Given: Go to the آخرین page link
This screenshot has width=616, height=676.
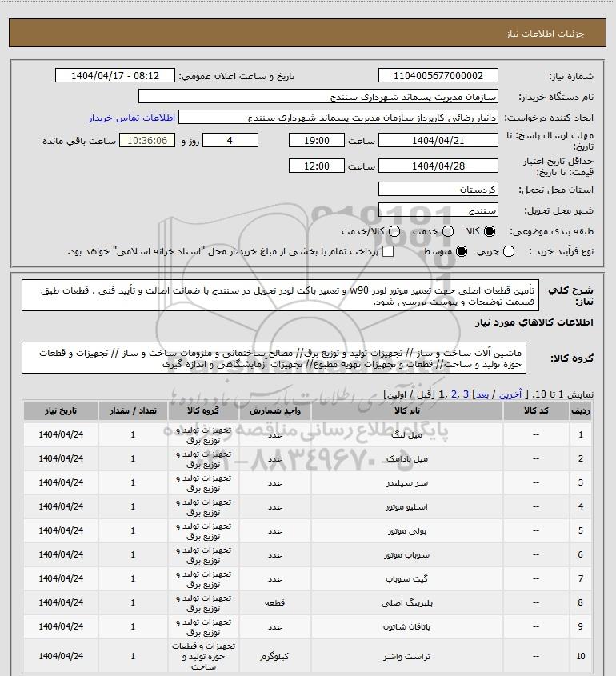Looking at the screenshot, I should point(510,394).
